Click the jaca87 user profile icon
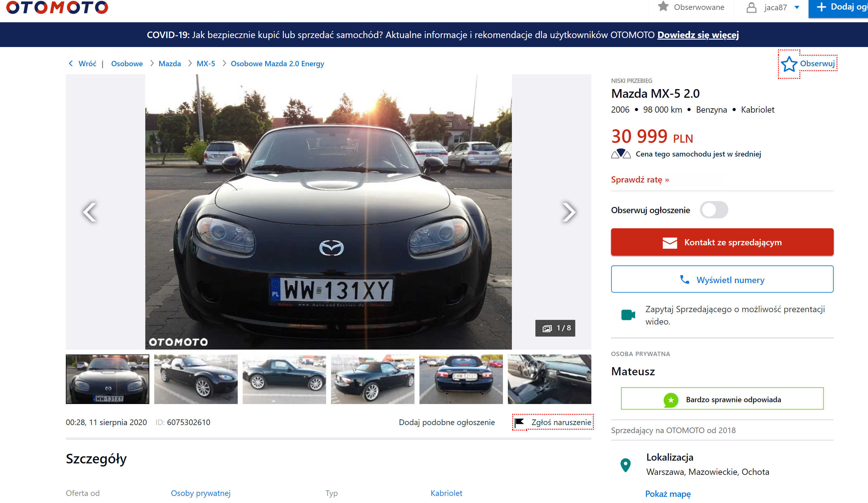868x503 pixels. pos(751,8)
